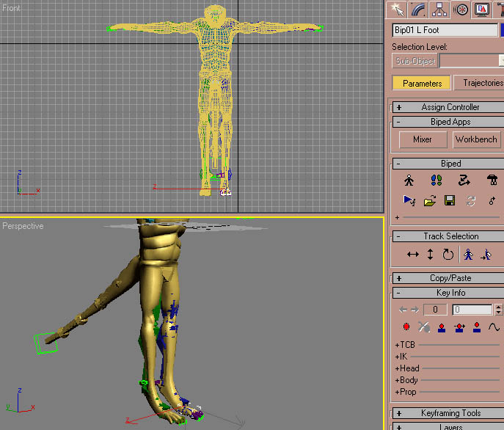The width and height of the screenshot is (504, 430).
Task: Expand the Copy/Paste rollout
Action: 447,278
